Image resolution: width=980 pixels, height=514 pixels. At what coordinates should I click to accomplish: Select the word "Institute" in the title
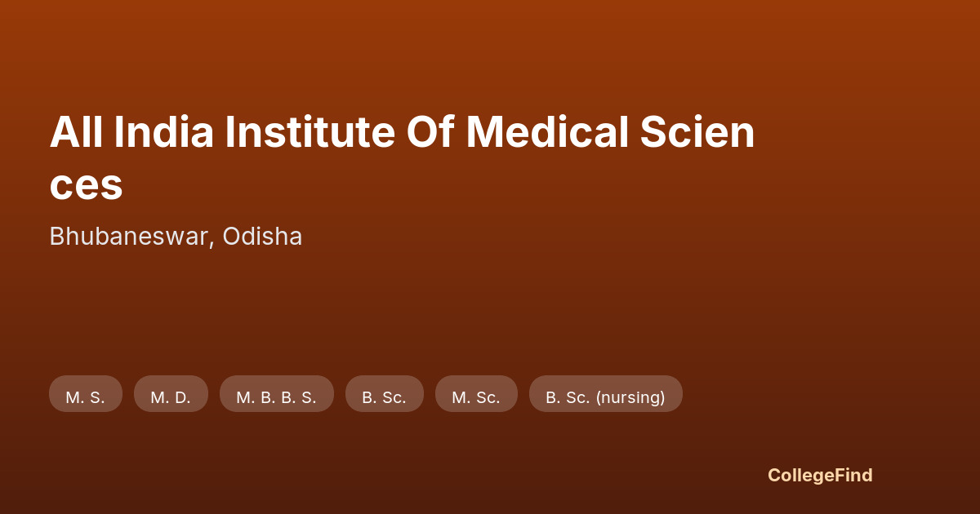pos(310,132)
